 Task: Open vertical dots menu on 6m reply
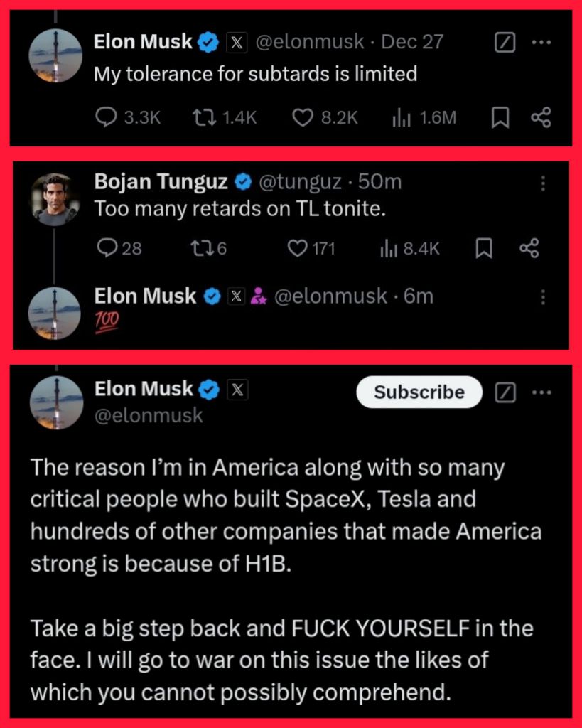(x=542, y=296)
